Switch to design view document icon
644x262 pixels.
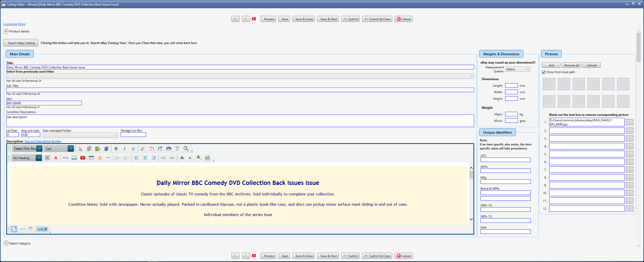[x=14, y=229]
